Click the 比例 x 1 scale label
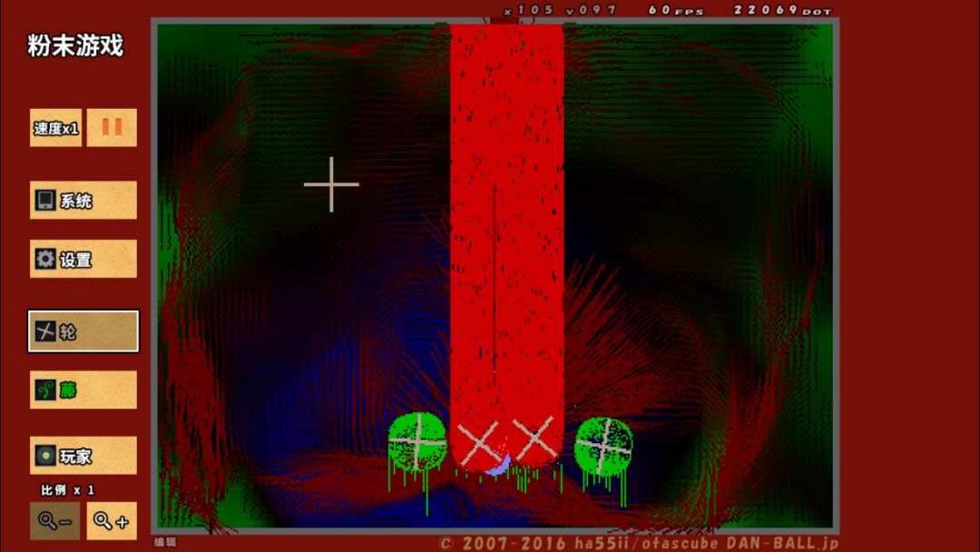Screen dimensions: 980x552 tap(67, 490)
